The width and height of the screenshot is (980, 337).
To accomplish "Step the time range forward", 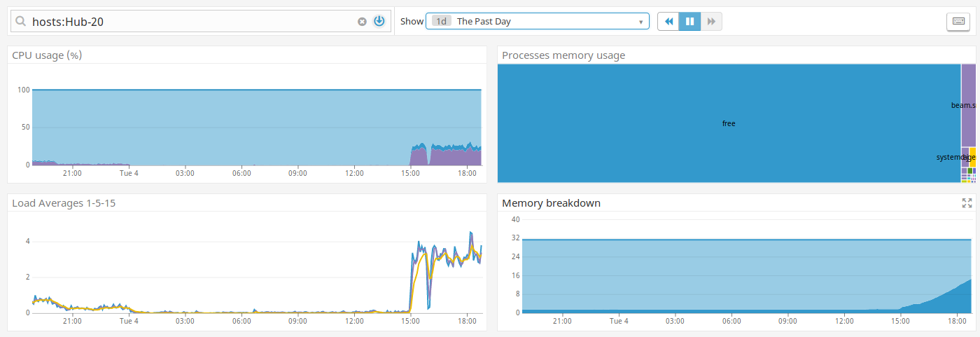I will [711, 22].
